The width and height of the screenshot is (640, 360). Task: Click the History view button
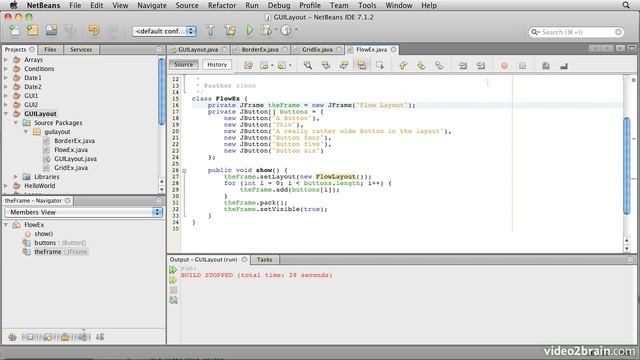(x=217, y=64)
